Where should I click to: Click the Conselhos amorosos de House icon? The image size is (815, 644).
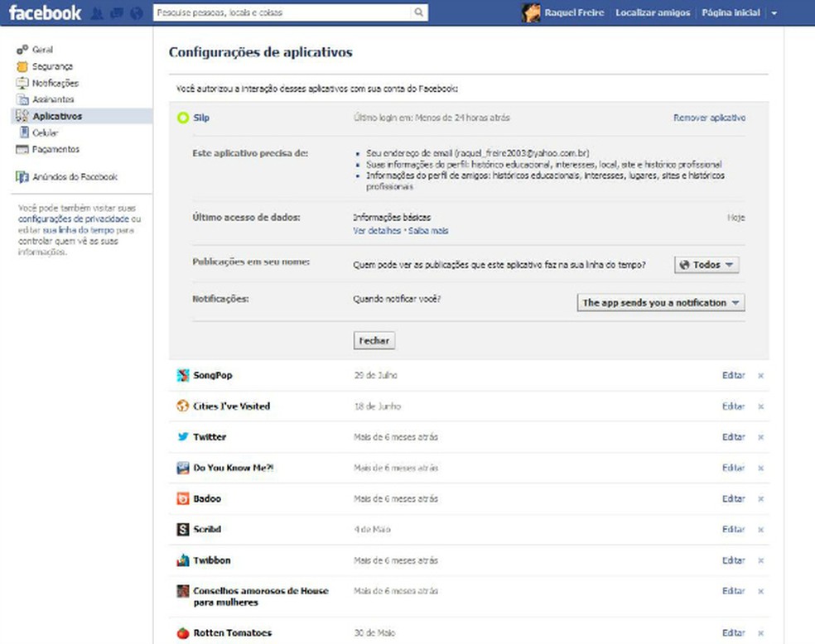(x=182, y=591)
